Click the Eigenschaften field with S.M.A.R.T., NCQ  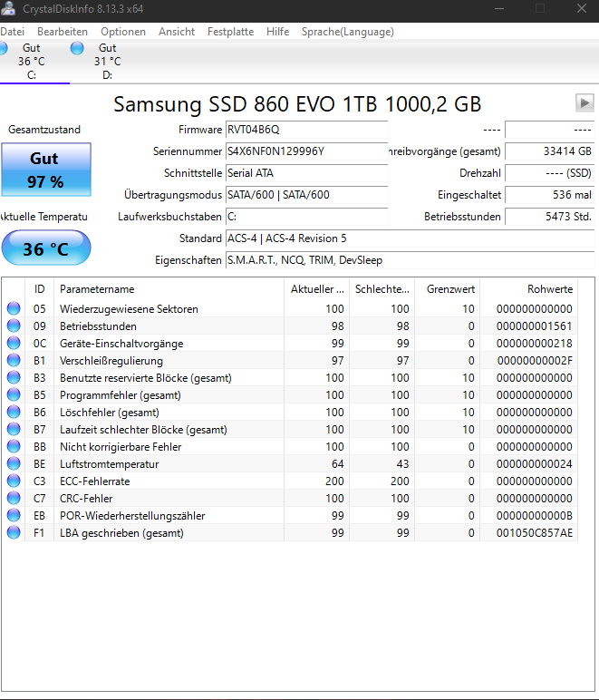point(410,260)
